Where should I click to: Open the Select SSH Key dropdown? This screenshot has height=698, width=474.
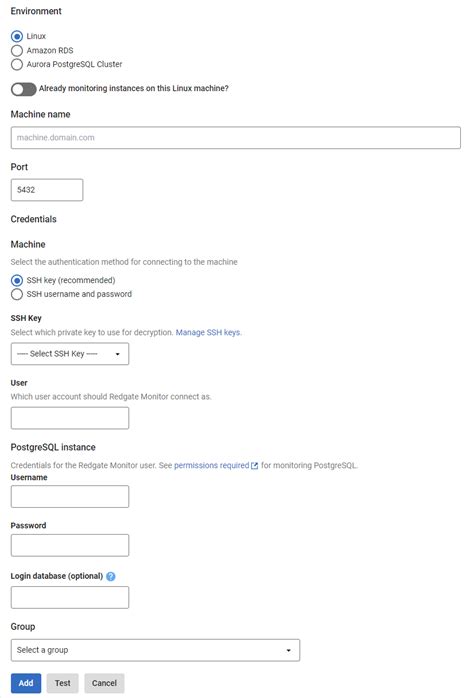coord(70,354)
